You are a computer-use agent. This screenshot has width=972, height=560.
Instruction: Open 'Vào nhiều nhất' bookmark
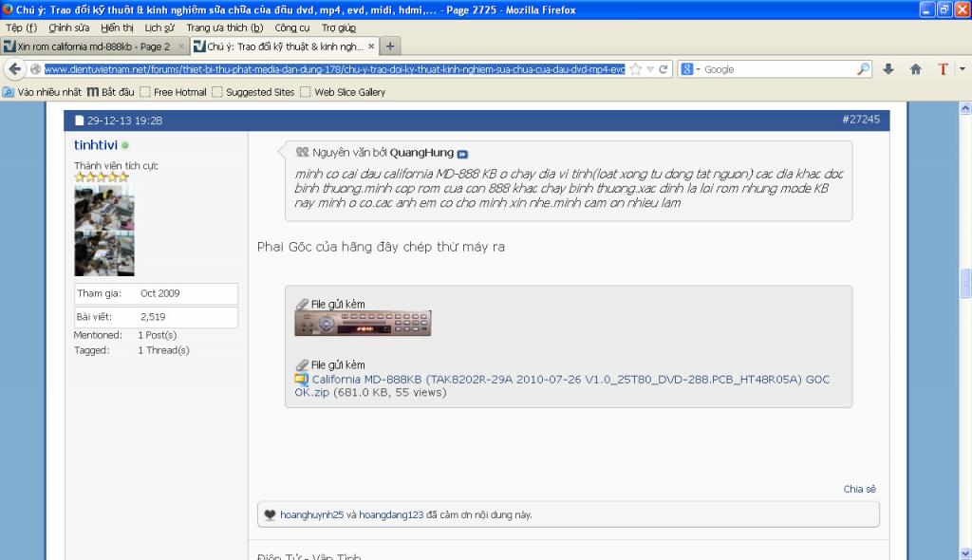pyautogui.click(x=42, y=92)
